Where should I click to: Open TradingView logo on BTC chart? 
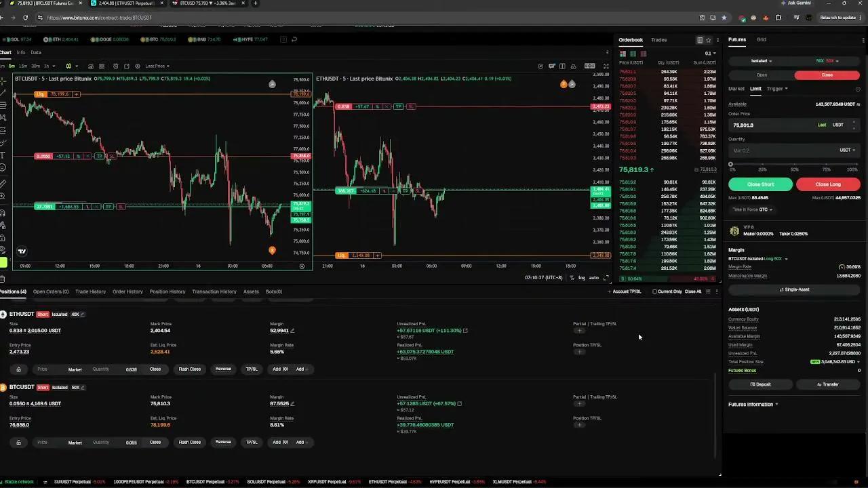22,251
